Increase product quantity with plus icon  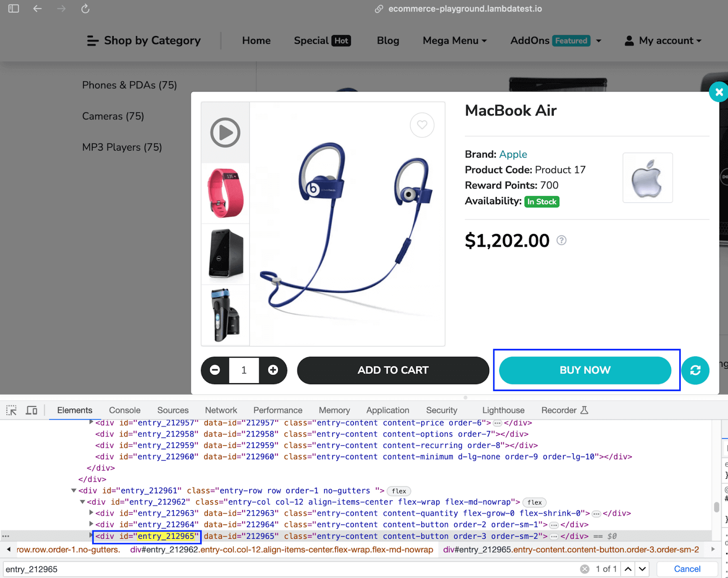tap(273, 370)
